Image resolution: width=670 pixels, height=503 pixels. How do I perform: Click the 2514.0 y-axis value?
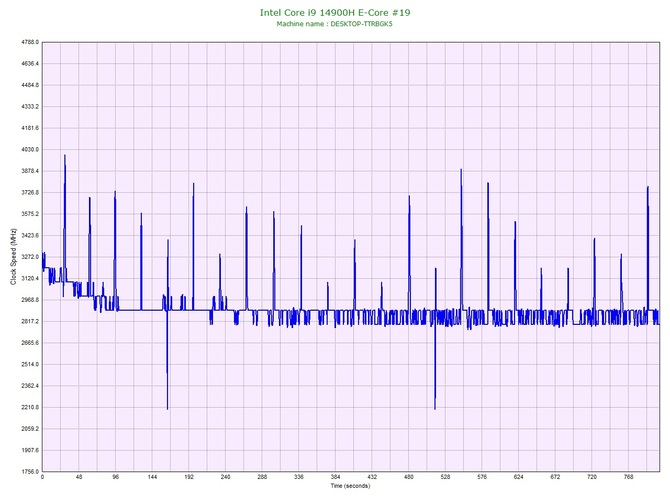click(x=30, y=364)
